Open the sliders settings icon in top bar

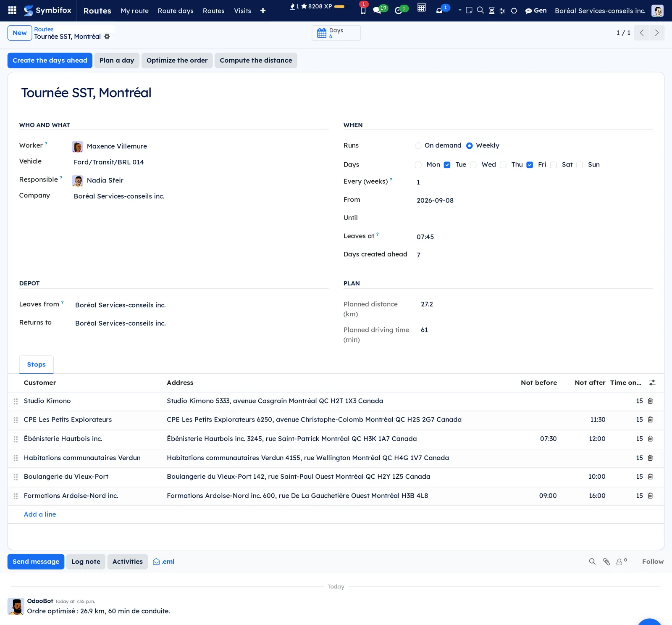point(502,11)
